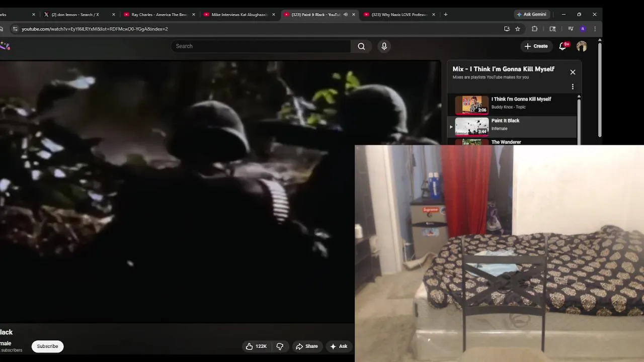Click the YouTube search magnifier button
Screen dimensions: 644x362
click(x=361, y=46)
